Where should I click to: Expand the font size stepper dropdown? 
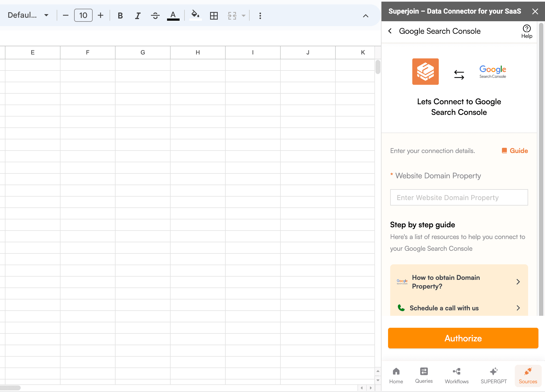[x=83, y=16]
